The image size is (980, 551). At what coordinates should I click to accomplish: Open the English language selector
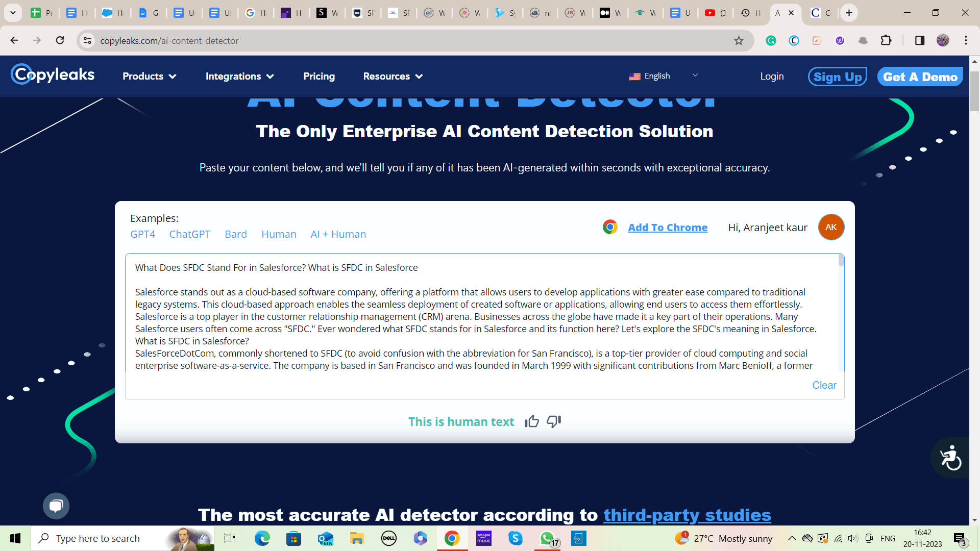(x=663, y=76)
